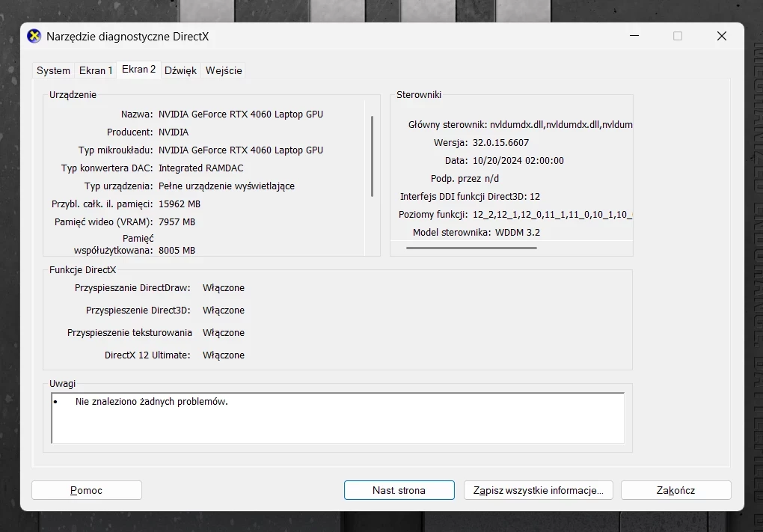This screenshot has height=532, width=763.
Task: Click the VRAM value 7957 MB
Action: [177, 222]
